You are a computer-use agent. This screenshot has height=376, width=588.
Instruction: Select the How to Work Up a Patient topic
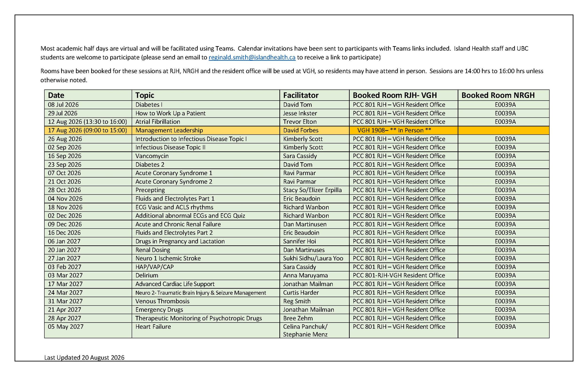[206, 113]
